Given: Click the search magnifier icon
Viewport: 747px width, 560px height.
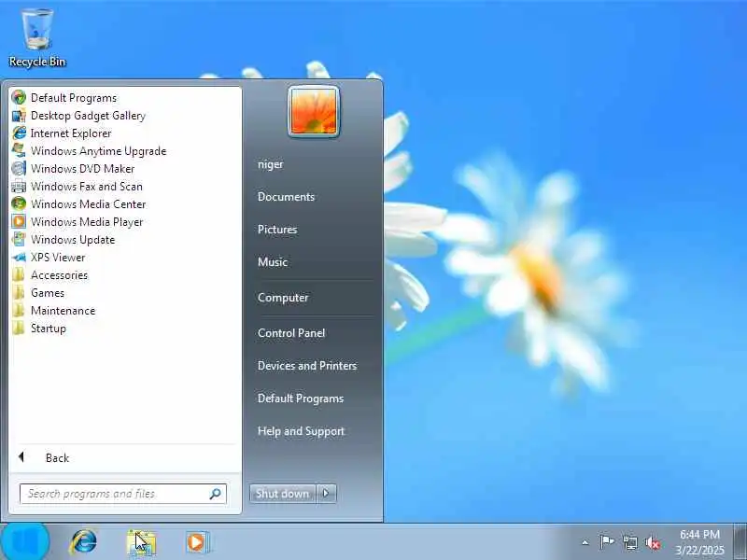Looking at the screenshot, I should click(x=216, y=494).
